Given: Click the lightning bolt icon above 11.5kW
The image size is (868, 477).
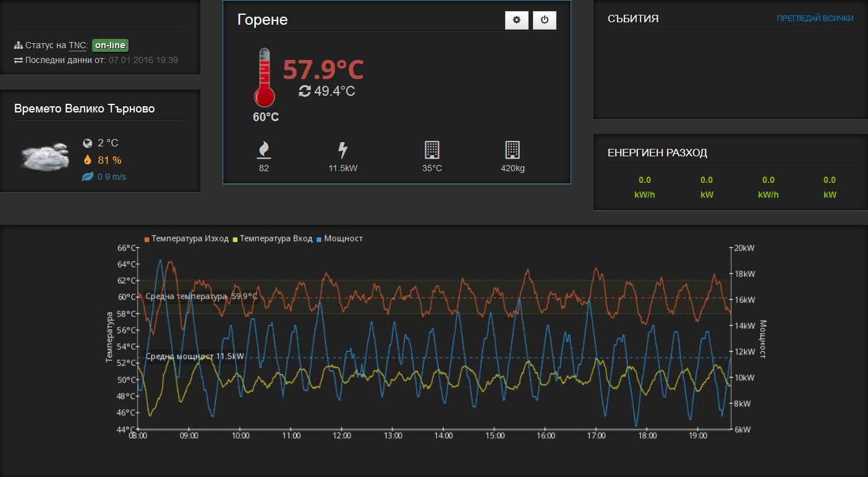Looking at the screenshot, I should click(x=343, y=150).
